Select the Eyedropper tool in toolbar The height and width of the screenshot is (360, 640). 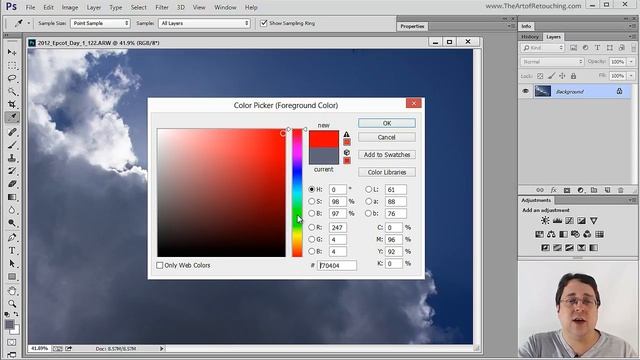pos(12,118)
